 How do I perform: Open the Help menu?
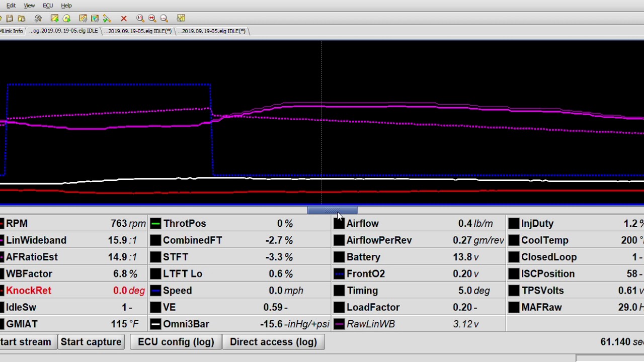point(66,6)
